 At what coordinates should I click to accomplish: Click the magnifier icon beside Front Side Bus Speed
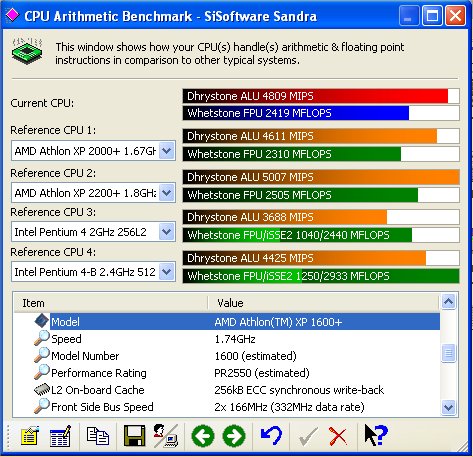pos(42,406)
